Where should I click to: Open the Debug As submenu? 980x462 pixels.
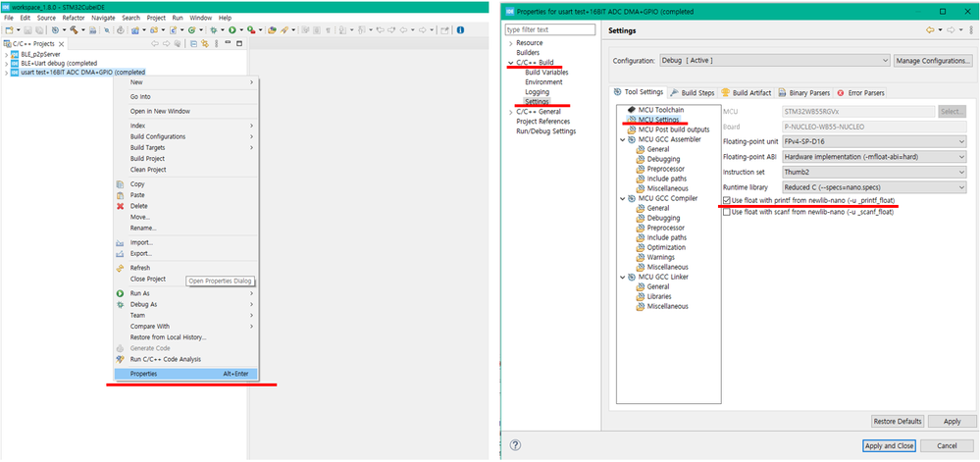185,304
